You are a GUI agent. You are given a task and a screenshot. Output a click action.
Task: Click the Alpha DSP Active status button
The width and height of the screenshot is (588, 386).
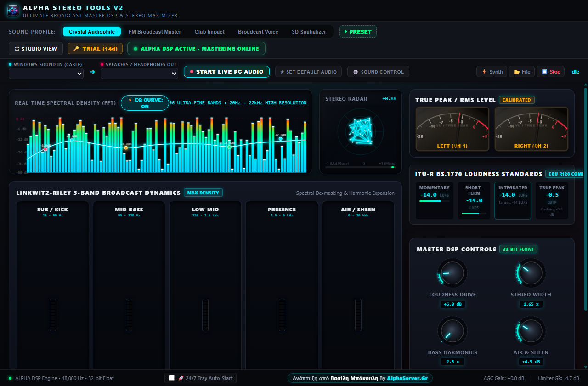196,49
